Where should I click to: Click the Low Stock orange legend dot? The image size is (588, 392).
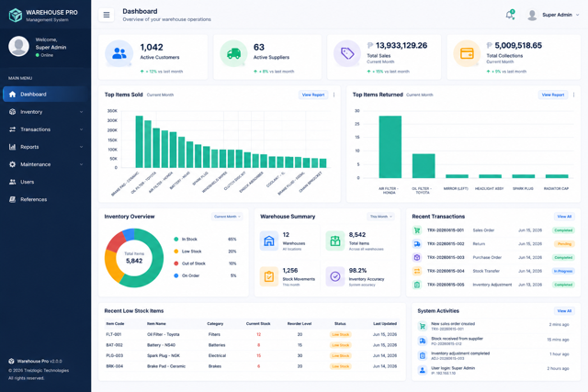coord(175,252)
